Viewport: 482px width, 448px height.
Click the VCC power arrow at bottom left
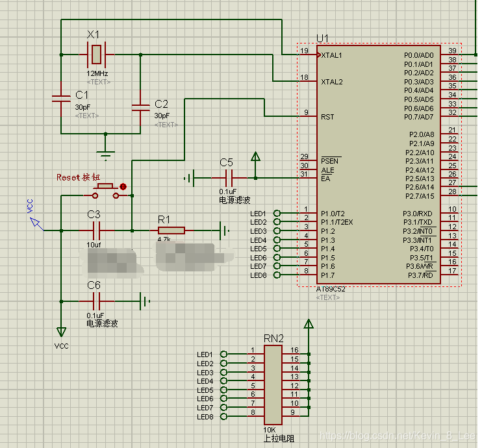tap(61, 332)
